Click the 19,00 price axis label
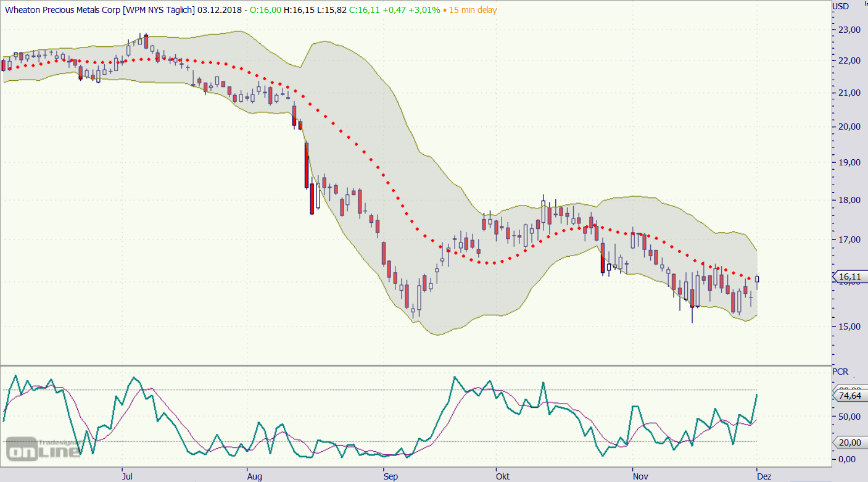The height and width of the screenshot is (482, 868). point(850,162)
